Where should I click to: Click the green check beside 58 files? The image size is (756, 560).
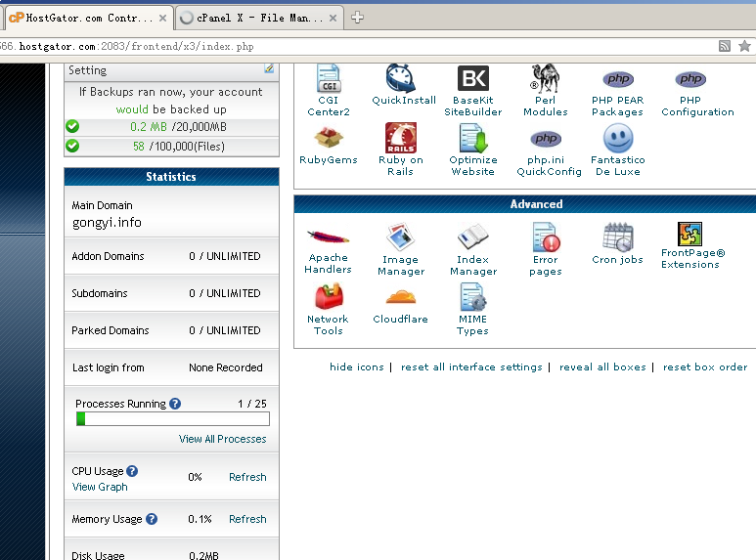coord(72,146)
